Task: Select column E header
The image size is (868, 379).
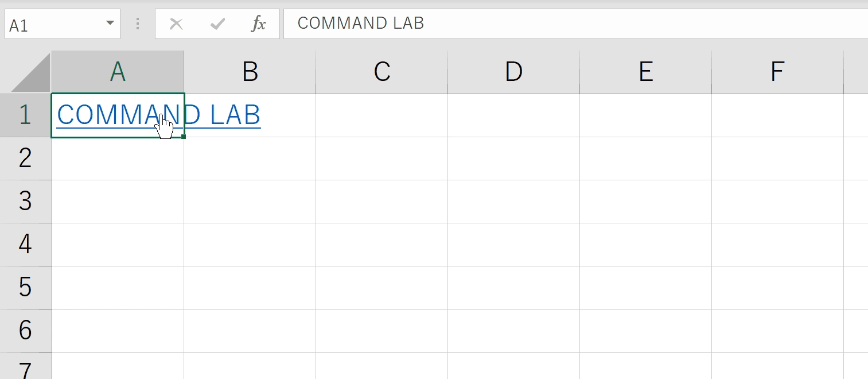Action: click(x=645, y=72)
